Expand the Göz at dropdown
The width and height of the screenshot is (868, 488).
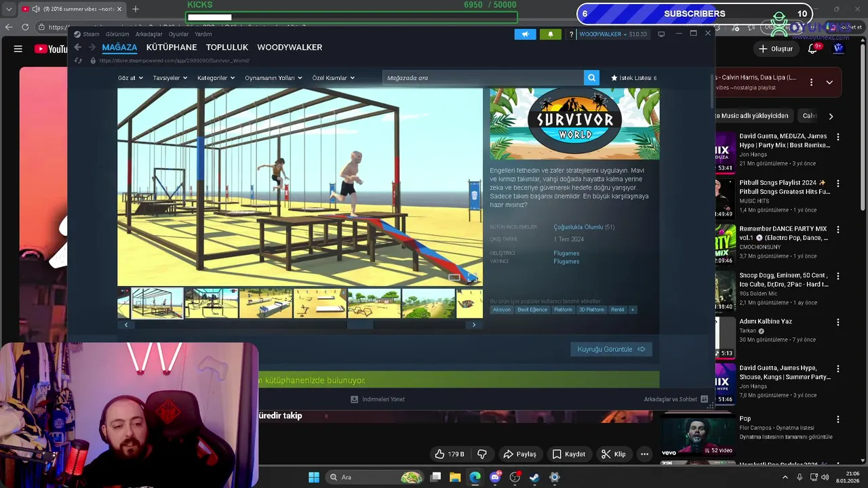[x=130, y=78]
